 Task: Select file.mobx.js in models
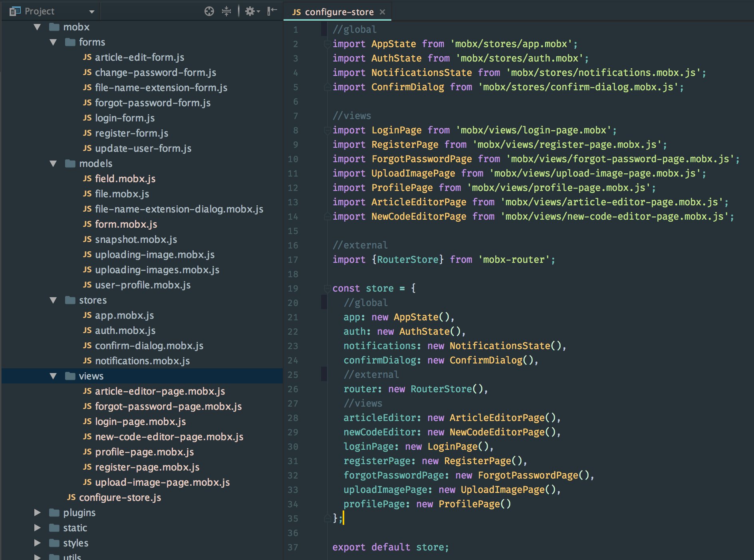pos(122,194)
